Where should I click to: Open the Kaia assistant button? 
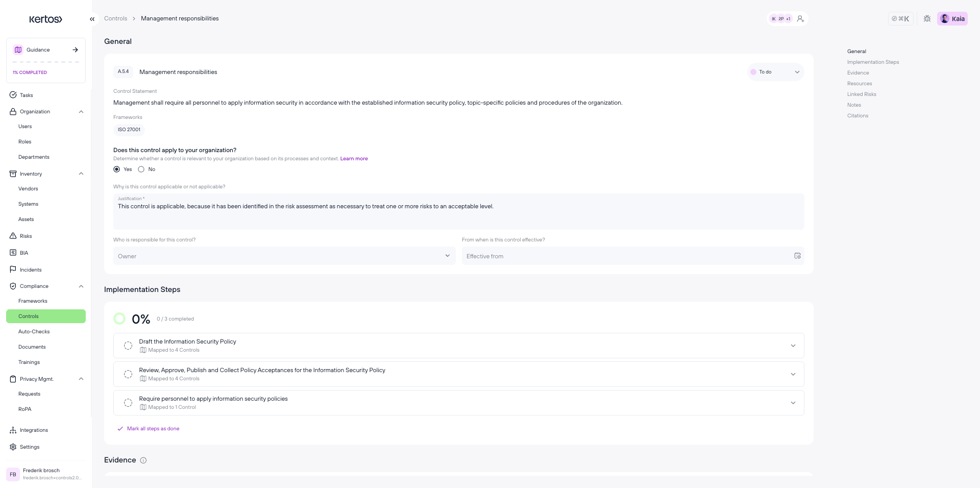point(952,19)
